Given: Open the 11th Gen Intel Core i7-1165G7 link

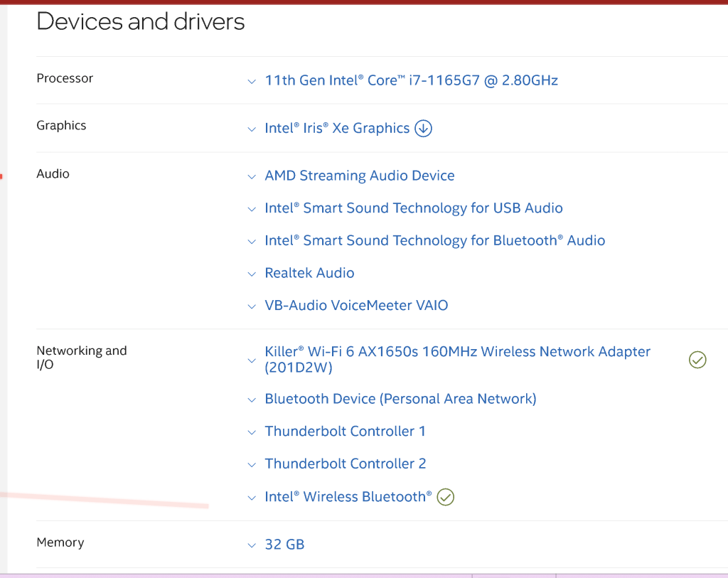Looking at the screenshot, I should click(412, 80).
